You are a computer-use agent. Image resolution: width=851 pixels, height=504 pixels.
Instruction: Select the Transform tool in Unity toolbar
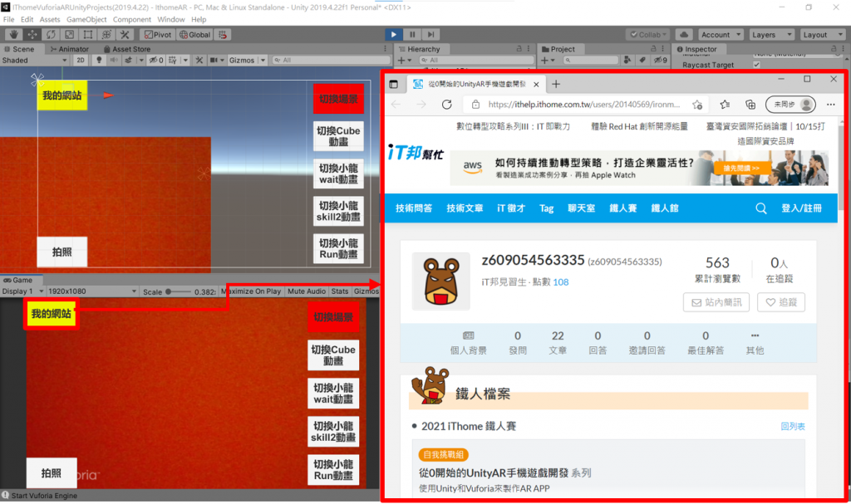point(106,35)
